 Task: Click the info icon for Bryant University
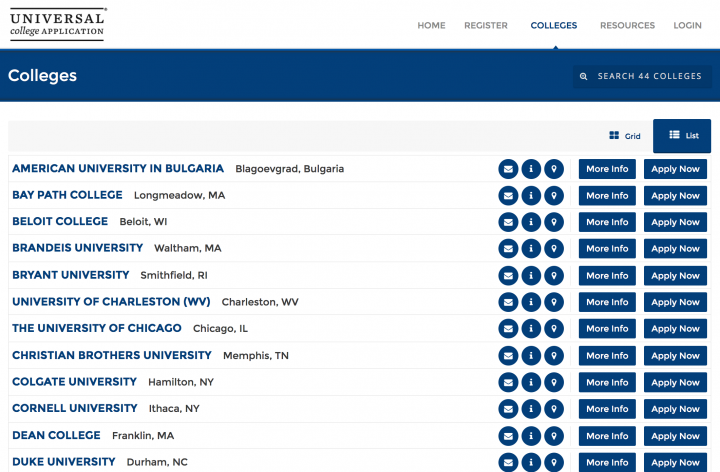pos(531,276)
